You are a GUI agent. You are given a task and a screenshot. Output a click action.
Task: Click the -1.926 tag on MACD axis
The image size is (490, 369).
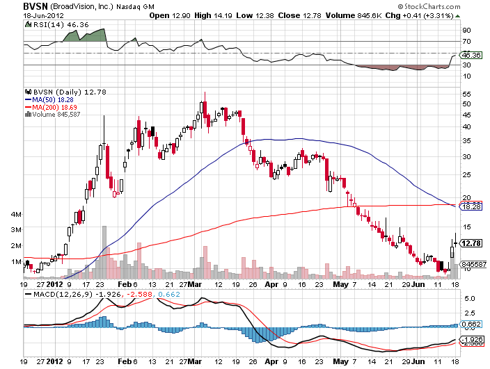click(x=471, y=339)
